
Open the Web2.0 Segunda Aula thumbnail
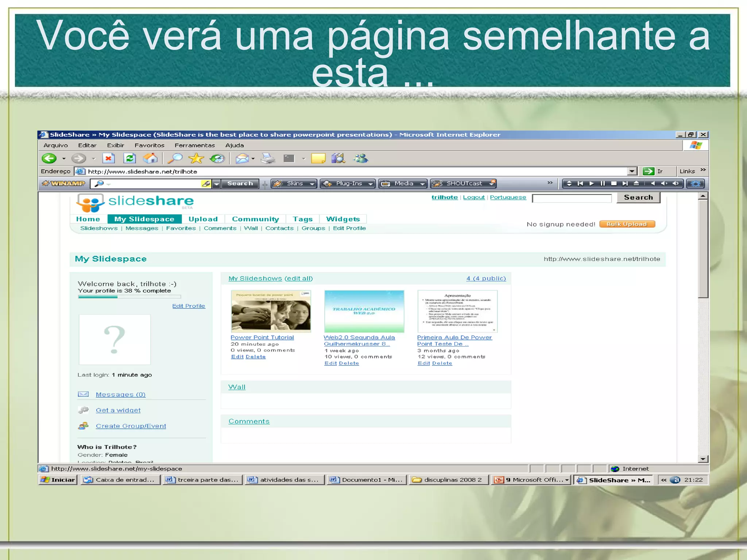(x=364, y=311)
